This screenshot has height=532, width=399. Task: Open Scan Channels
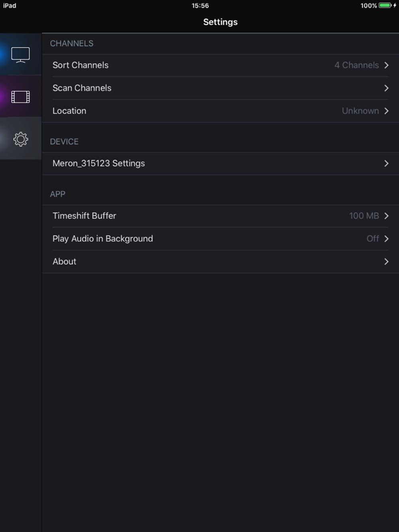coord(82,88)
